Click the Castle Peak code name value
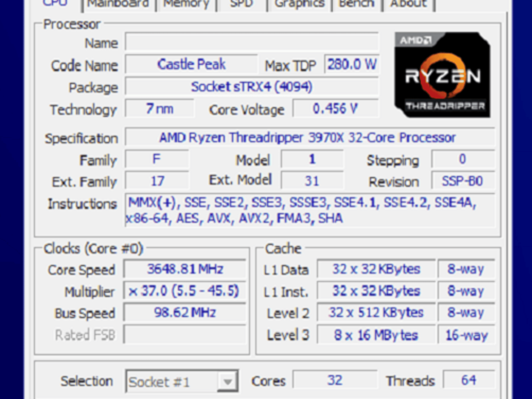 click(x=191, y=64)
